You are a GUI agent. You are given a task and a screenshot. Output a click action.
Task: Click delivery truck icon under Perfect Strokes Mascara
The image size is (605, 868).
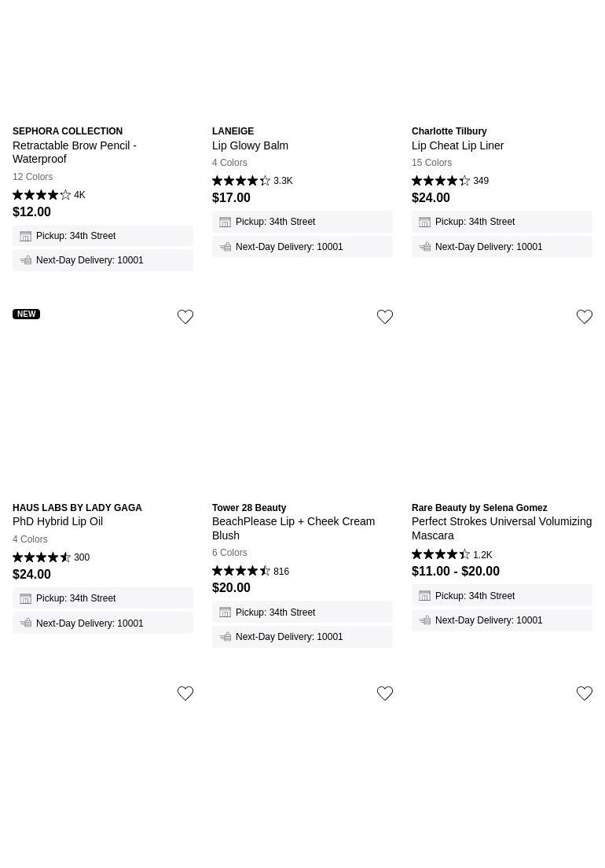(x=425, y=620)
